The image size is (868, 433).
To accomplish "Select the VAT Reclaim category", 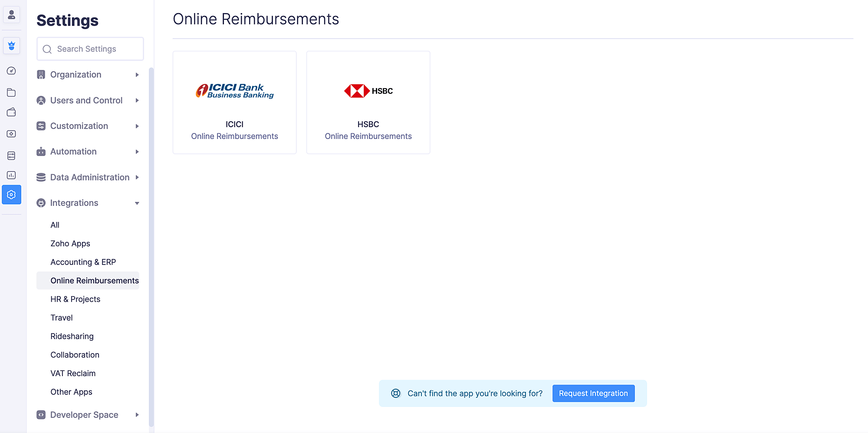I will (x=73, y=374).
